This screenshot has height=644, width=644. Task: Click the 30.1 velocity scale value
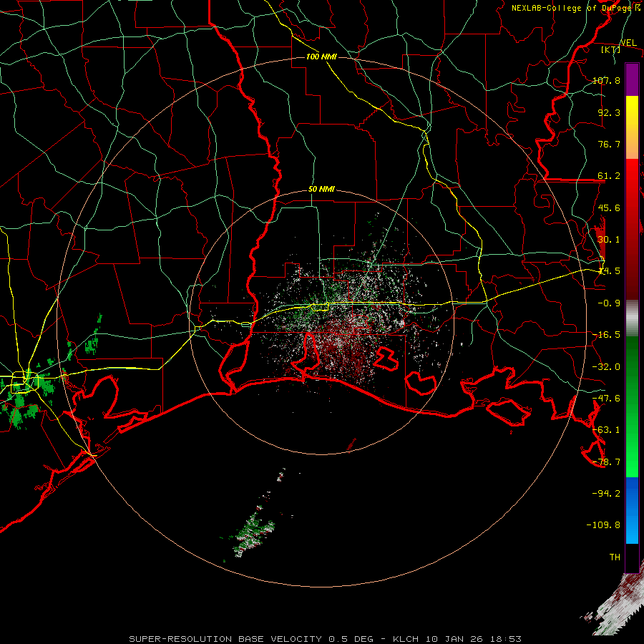(x=609, y=240)
